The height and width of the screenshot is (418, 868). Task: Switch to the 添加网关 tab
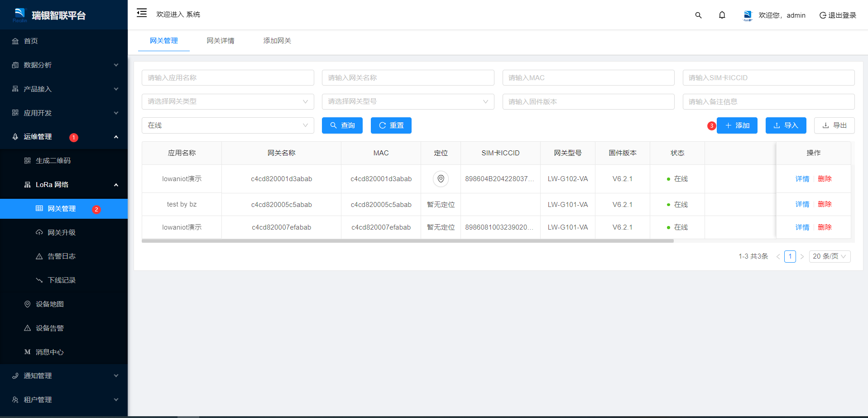277,41
